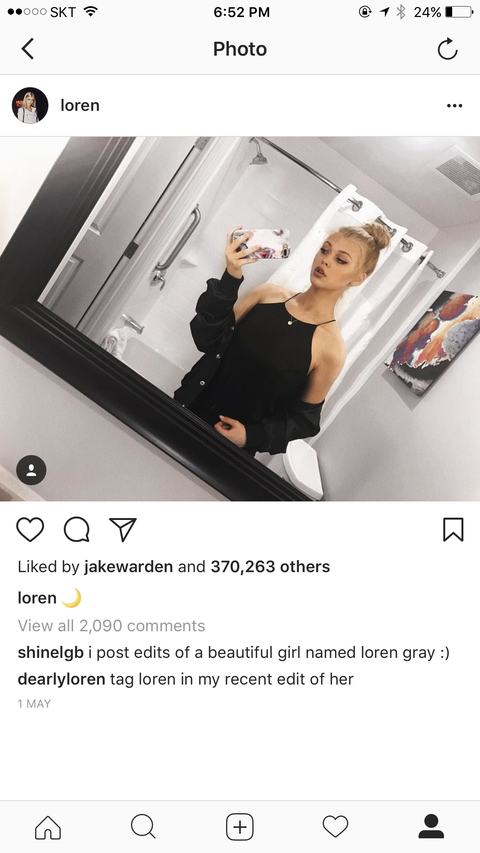The image size is (480, 853).
Task: Go to Home tab
Action: (x=48, y=827)
